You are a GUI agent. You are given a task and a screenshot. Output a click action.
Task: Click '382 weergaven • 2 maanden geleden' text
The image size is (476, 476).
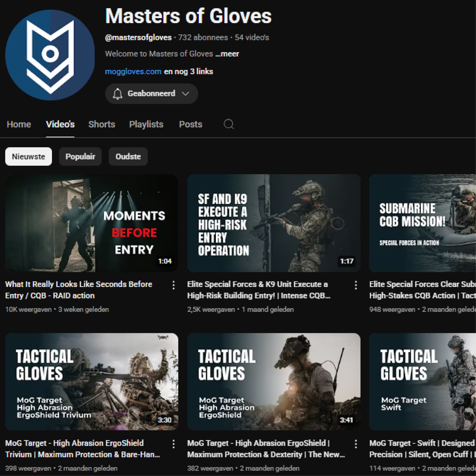[x=243, y=468]
